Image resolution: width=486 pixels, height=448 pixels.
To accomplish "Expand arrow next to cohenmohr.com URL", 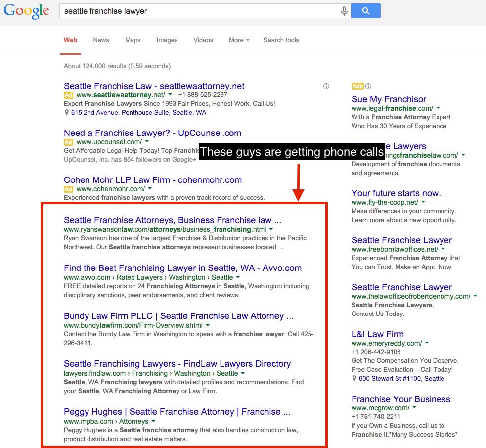I will pos(150,188).
